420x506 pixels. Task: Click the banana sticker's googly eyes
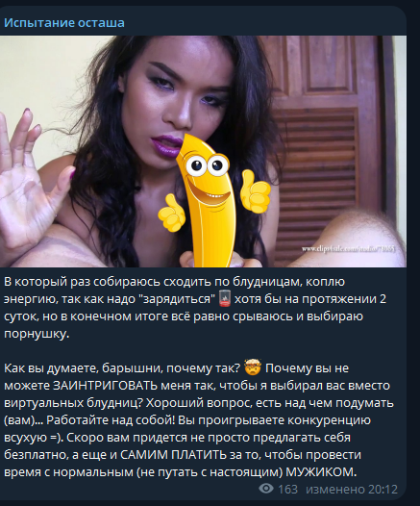click(207, 164)
